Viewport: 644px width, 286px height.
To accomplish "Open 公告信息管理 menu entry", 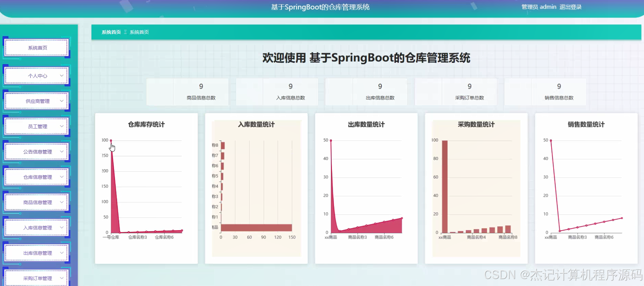I will coord(37,152).
